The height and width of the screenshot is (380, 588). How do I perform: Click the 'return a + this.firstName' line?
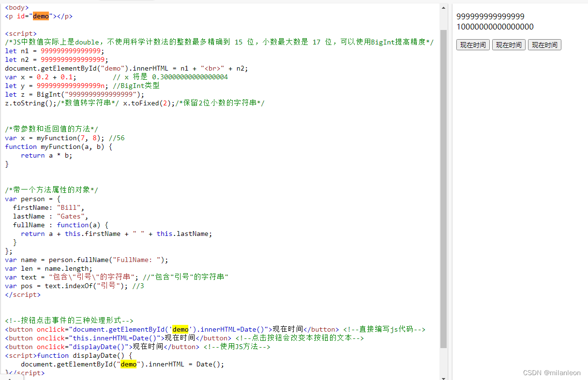pyautogui.click(x=117, y=234)
